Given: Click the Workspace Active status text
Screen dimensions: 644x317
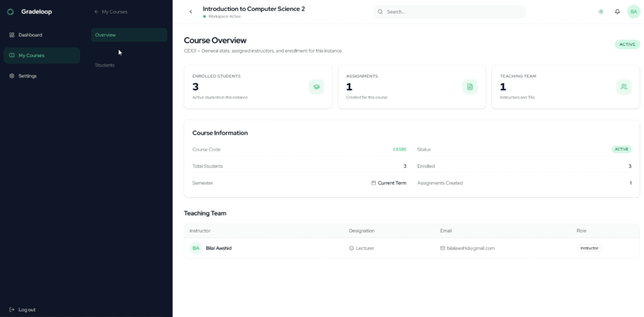Looking at the screenshot, I should (225, 17).
